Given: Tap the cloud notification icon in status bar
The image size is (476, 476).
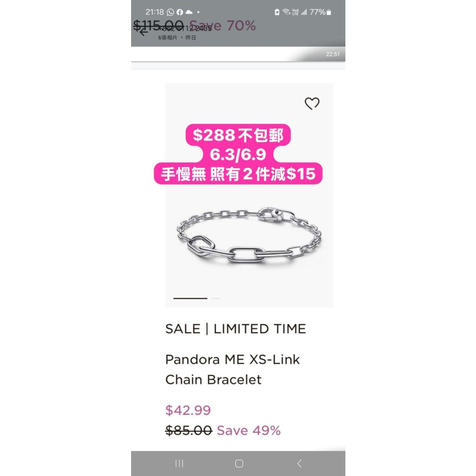Looking at the screenshot, I should (189, 12).
